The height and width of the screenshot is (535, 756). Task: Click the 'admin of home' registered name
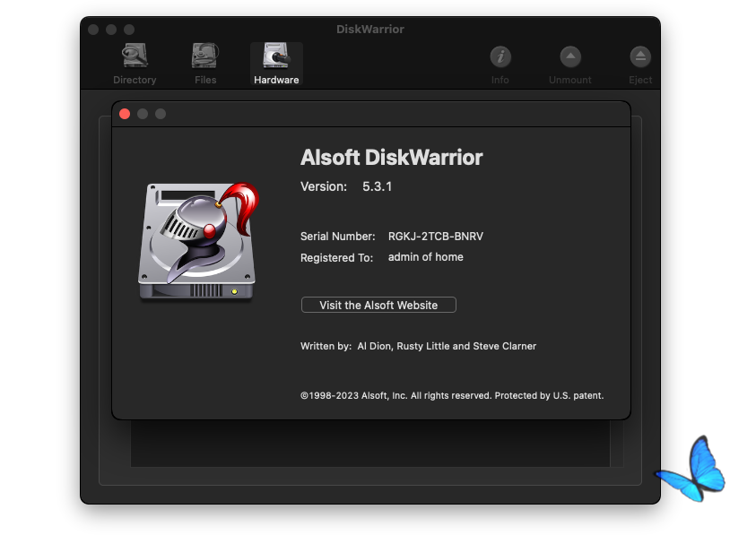pyautogui.click(x=426, y=257)
